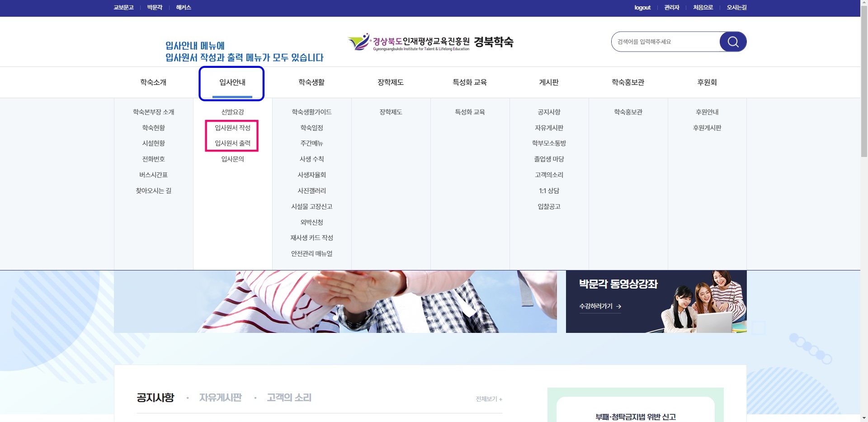This screenshot has width=868, height=422.
Task: Click the 경북학숙 site logo
Action: click(x=430, y=42)
